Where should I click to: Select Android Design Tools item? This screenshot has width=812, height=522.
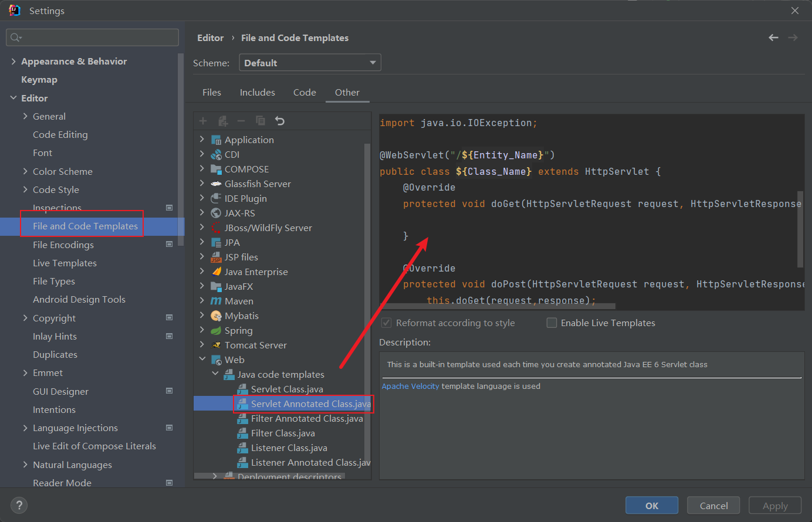point(79,299)
